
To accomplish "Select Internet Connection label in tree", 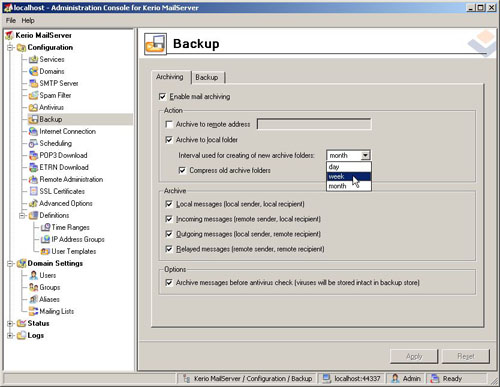I will tap(68, 131).
